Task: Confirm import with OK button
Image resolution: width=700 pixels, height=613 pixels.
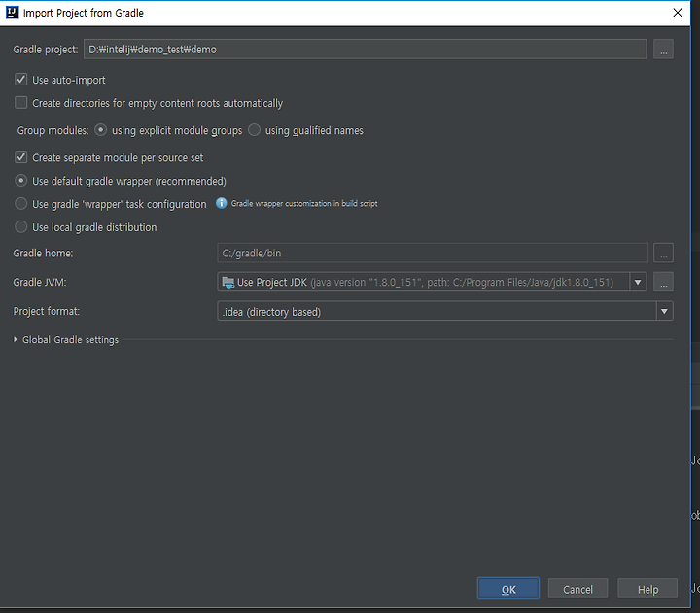Action: (508, 589)
